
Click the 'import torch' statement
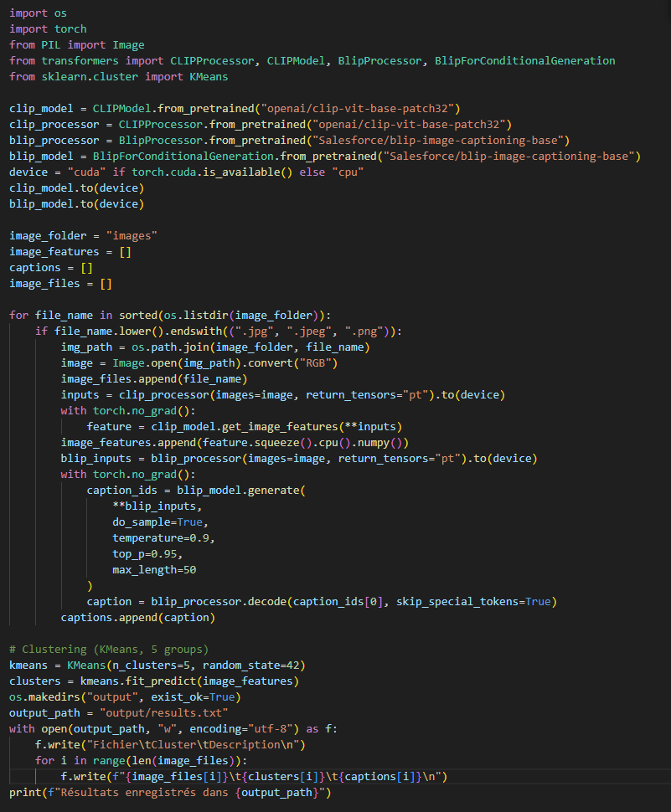48,29
